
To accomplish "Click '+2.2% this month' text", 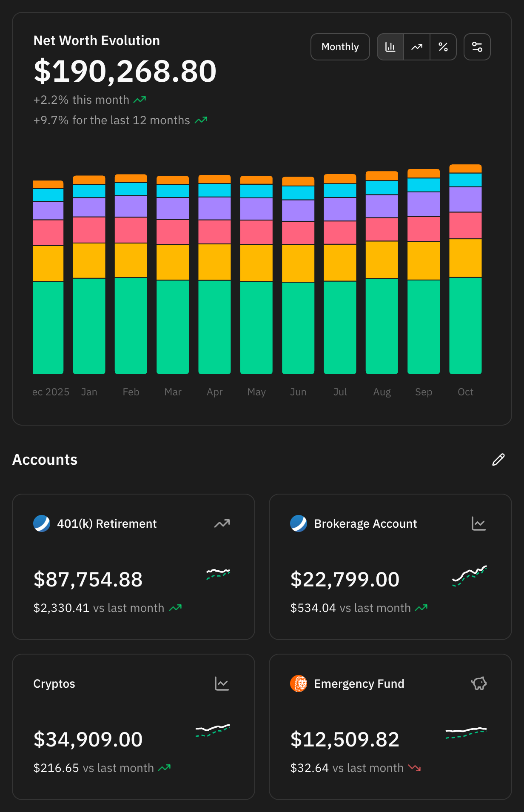I will 81,100.
